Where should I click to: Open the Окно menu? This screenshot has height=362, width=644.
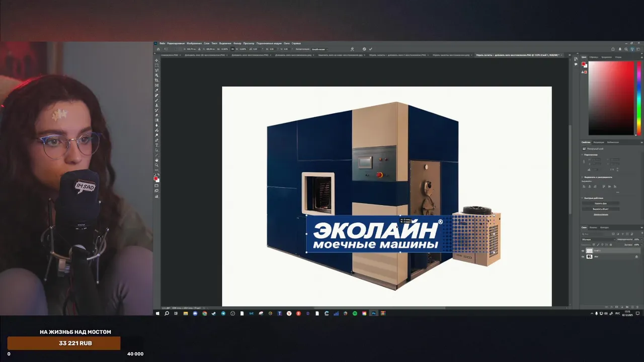coord(287,43)
